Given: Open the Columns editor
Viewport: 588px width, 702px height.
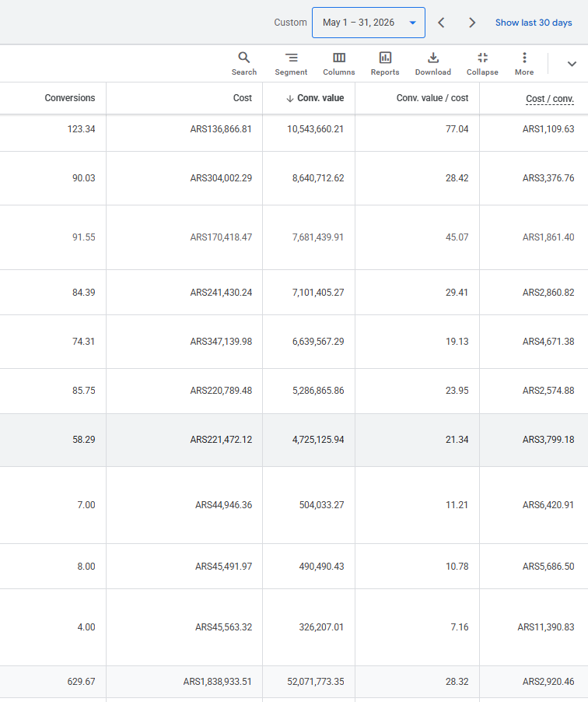Looking at the screenshot, I should click(339, 64).
